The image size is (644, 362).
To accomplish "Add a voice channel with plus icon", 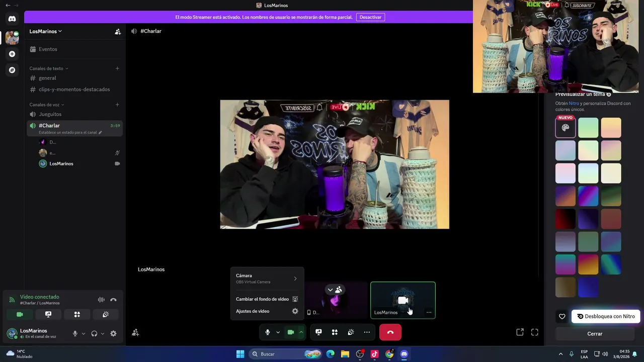I will (x=117, y=105).
